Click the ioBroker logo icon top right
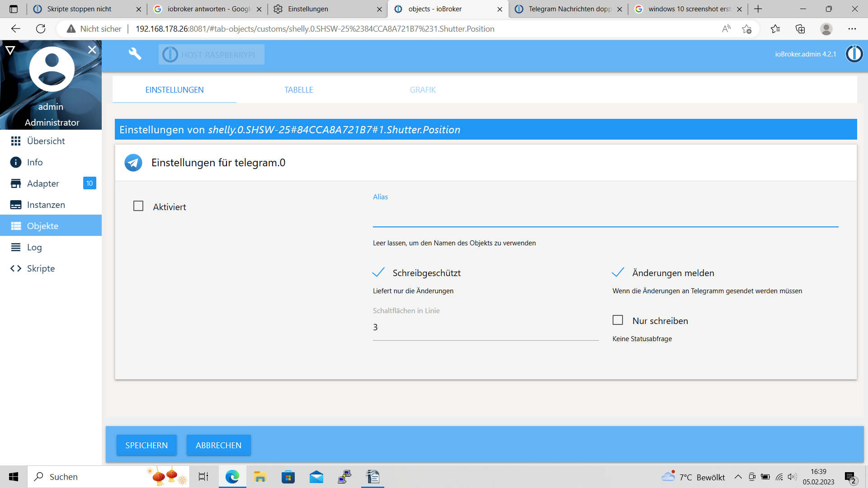This screenshot has height=488, width=868. coord(854,54)
